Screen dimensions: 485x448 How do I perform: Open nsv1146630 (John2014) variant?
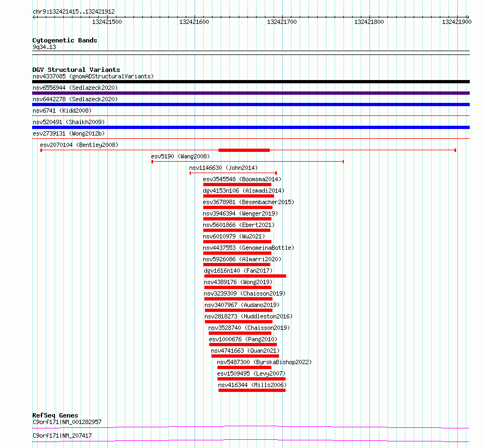pyautogui.click(x=223, y=168)
